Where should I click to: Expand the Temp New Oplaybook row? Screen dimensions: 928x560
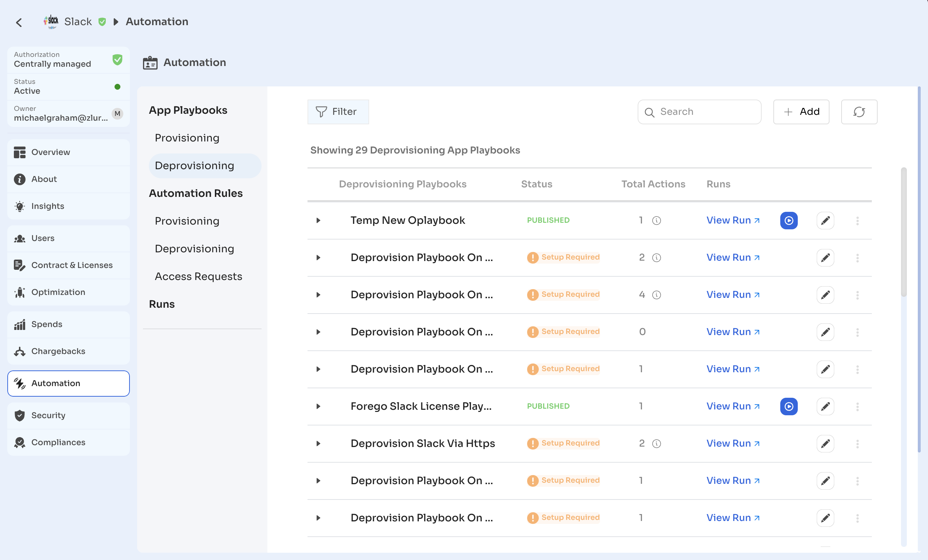(x=318, y=221)
